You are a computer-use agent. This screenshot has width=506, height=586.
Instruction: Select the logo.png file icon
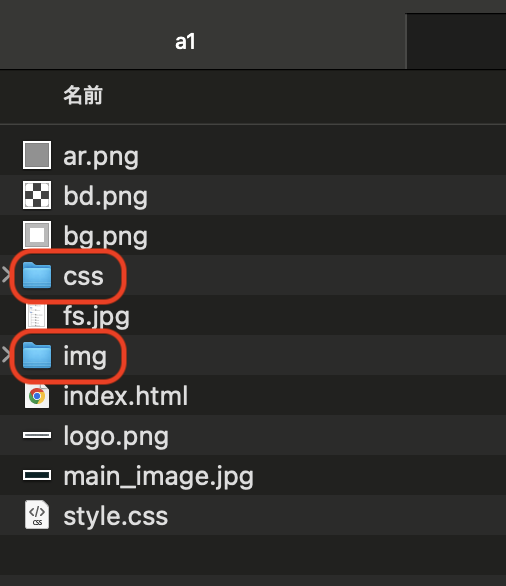point(37,435)
